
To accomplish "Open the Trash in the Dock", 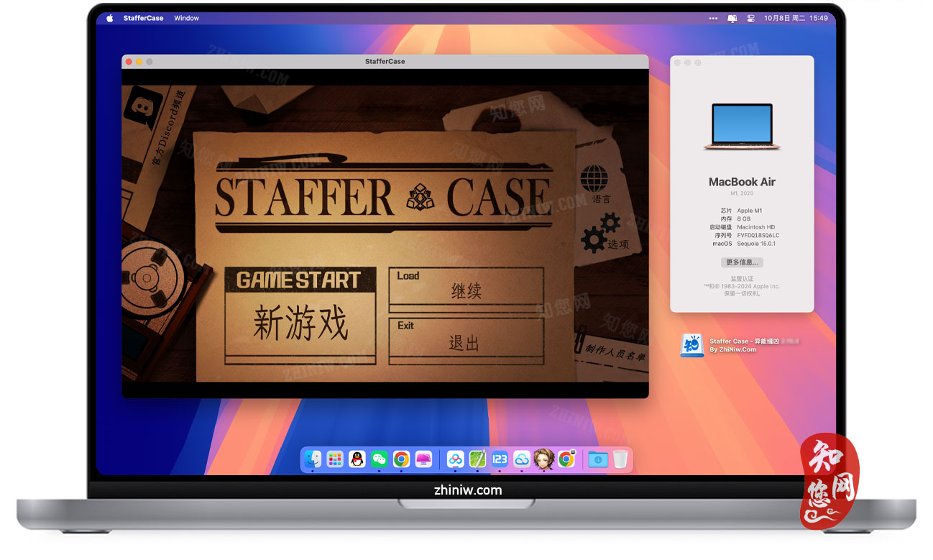I will [620, 459].
